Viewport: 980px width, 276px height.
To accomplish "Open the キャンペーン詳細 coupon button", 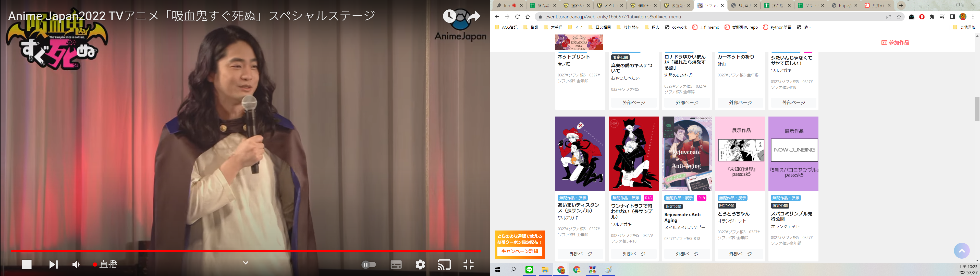I will pos(520,251).
